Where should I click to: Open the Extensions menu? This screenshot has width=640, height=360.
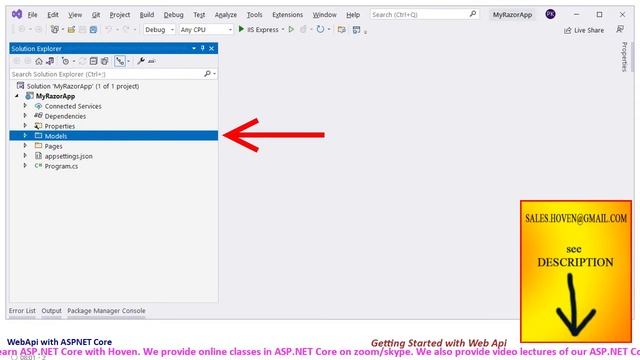point(287,15)
